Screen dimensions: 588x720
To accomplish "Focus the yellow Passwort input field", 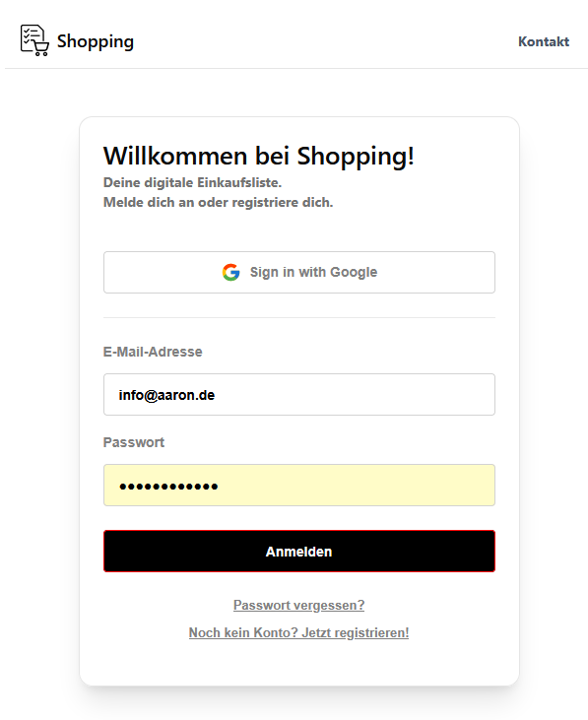I will (299, 485).
